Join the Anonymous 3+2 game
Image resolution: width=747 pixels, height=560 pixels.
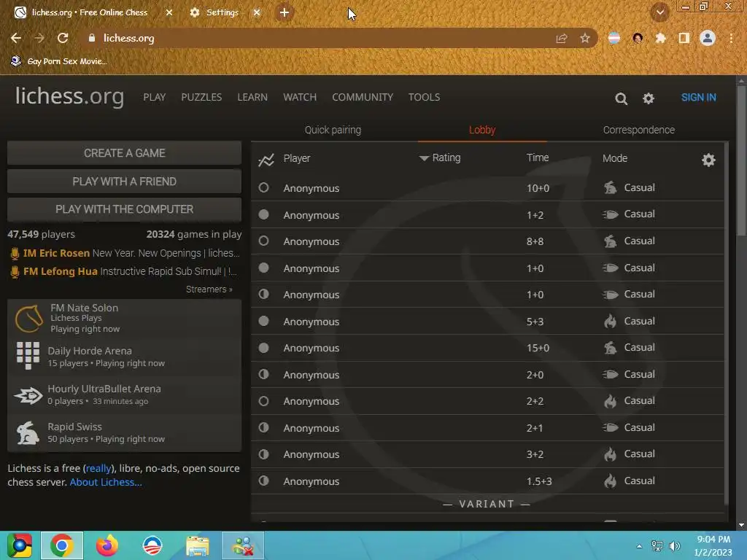(x=487, y=454)
